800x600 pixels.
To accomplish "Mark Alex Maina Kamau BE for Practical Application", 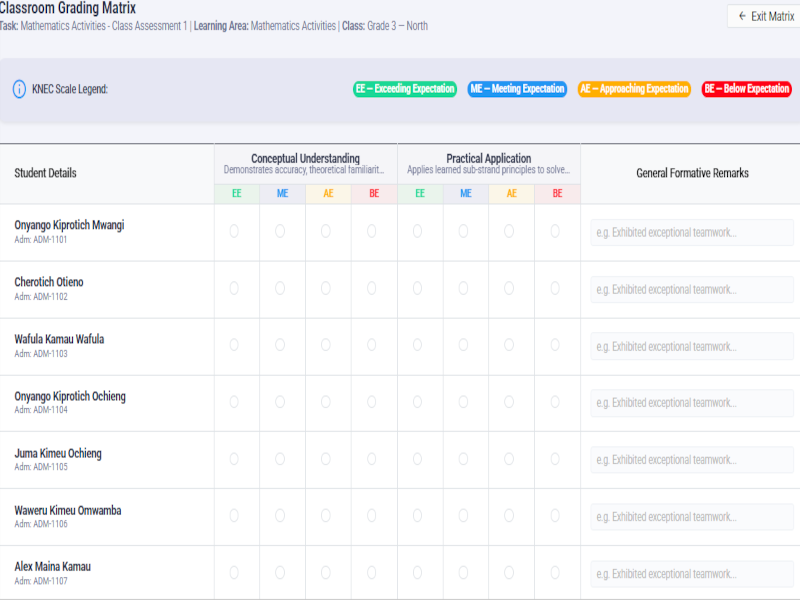I will tap(555, 572).
